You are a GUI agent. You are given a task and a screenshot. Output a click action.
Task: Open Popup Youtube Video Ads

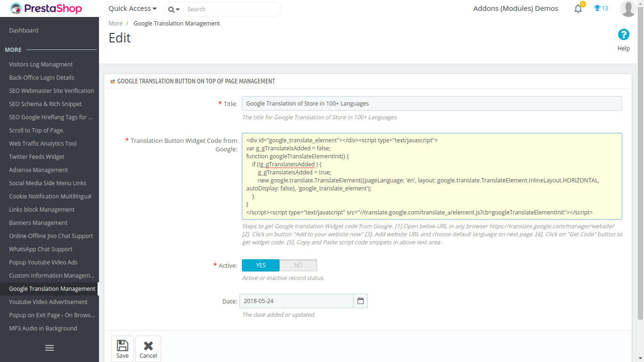[x=43, y=262]
